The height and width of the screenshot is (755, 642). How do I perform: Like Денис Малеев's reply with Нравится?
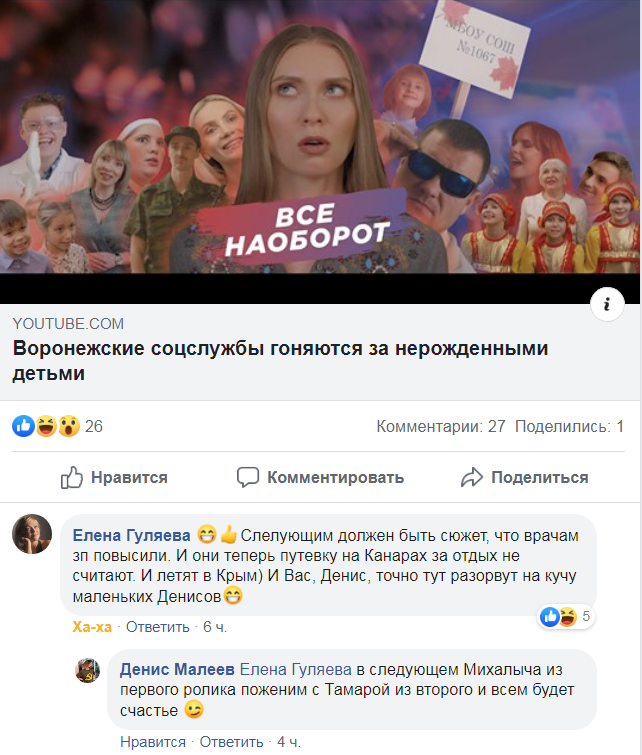(153, 742)
